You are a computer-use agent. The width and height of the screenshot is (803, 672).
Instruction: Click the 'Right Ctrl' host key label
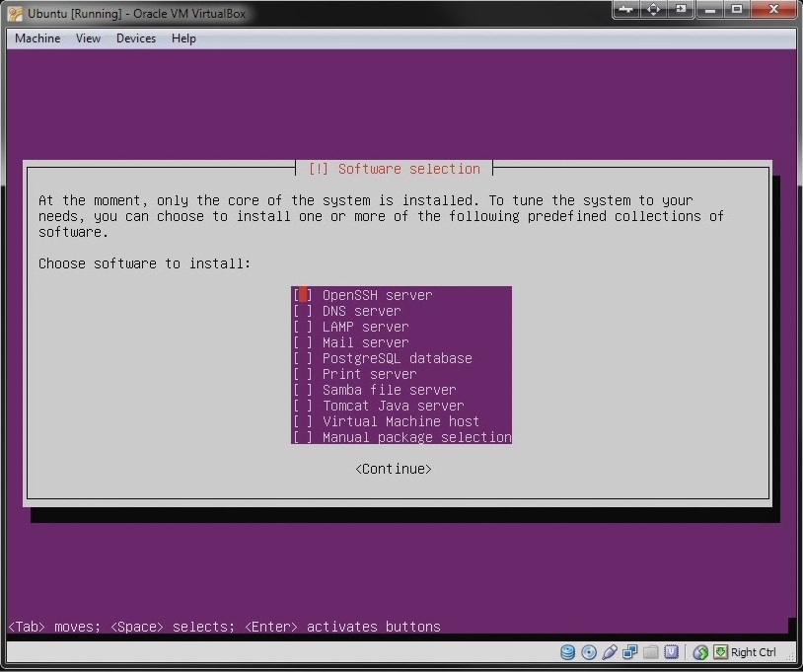coord(753,652)
